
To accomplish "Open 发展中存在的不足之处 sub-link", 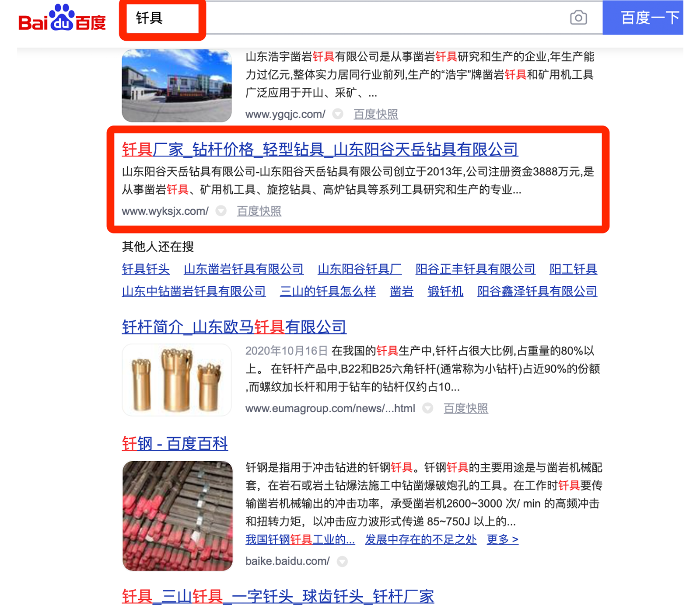I will [421, 539].
